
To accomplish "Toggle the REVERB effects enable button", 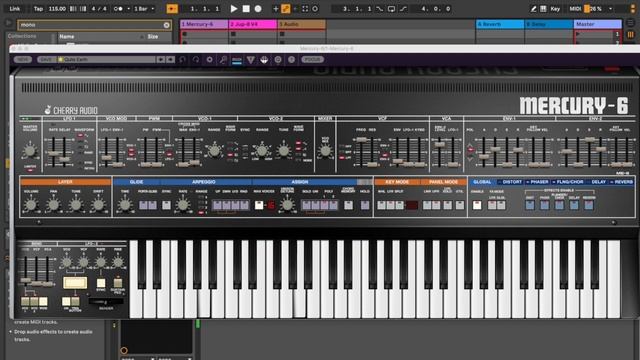I will coord(589,205).
